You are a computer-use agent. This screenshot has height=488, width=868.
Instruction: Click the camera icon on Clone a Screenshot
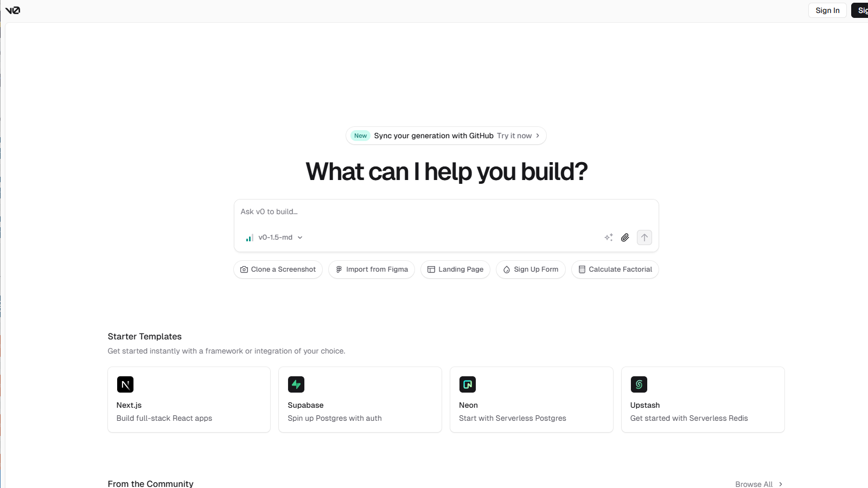coord(244,269)
